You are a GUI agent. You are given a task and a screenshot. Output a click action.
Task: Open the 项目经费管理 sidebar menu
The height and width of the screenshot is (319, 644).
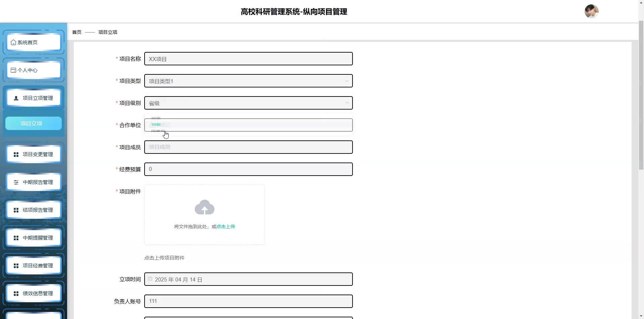tap(34, 266)
